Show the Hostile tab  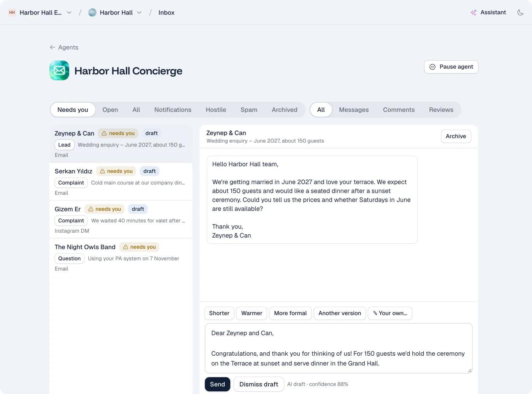216,110
